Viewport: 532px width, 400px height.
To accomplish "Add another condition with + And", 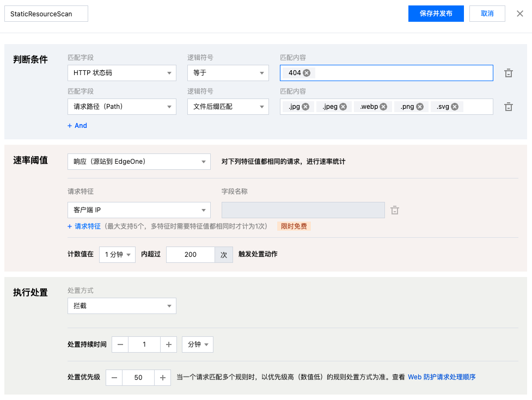I will 77,126.
